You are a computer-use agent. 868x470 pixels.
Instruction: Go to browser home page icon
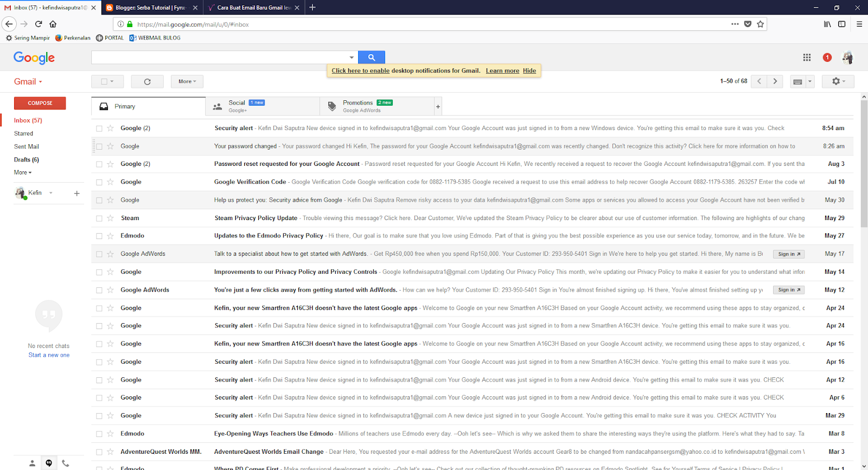coord(53,24)
